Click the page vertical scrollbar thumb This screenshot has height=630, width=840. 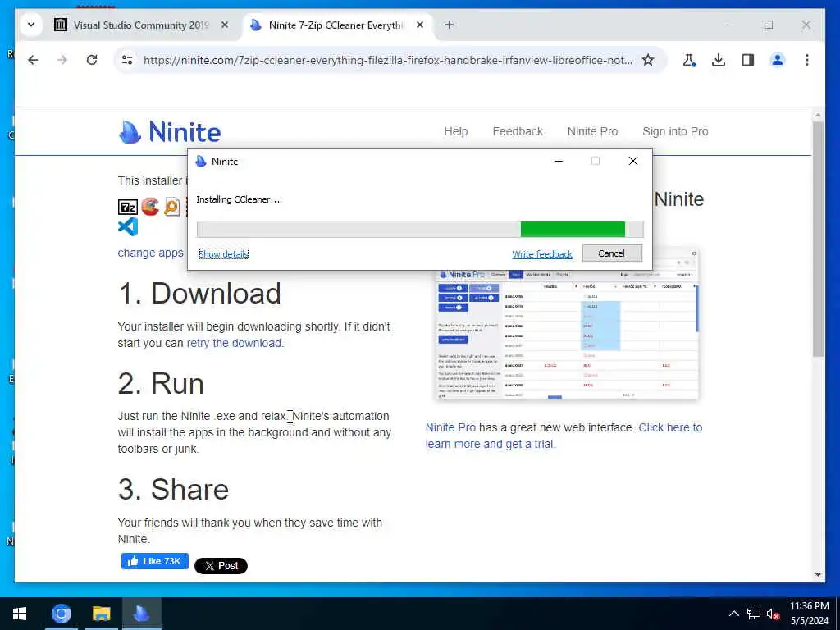click(x=818, y=239)
